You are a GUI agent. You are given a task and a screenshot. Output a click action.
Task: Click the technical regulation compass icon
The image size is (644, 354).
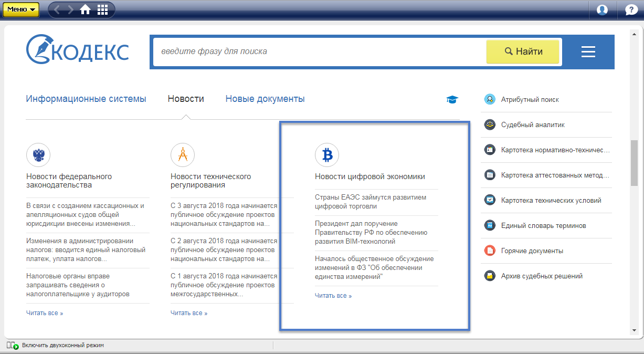pyautogui.click(x=183, y=155)
